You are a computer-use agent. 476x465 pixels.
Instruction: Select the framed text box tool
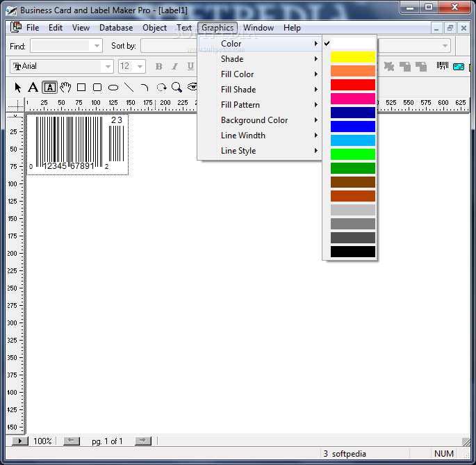[x=49, y=88]
